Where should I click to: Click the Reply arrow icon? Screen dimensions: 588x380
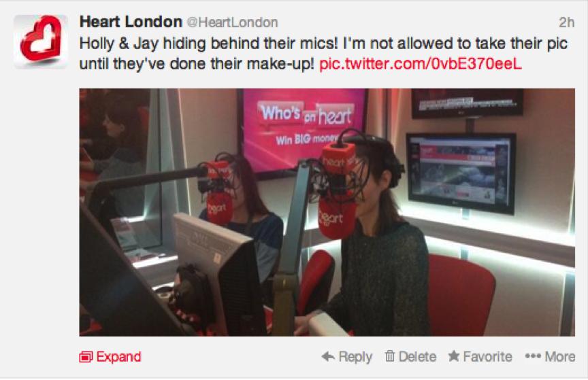pyautogui.click(x=328, y=356)
